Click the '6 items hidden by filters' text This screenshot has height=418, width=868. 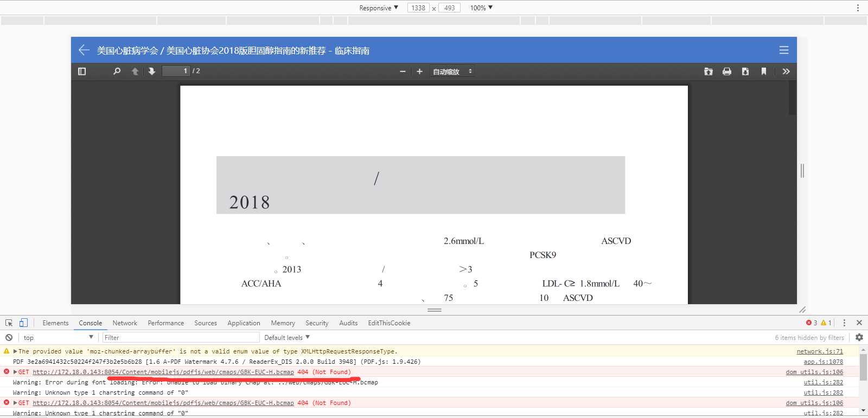click(x=809, y=337)
